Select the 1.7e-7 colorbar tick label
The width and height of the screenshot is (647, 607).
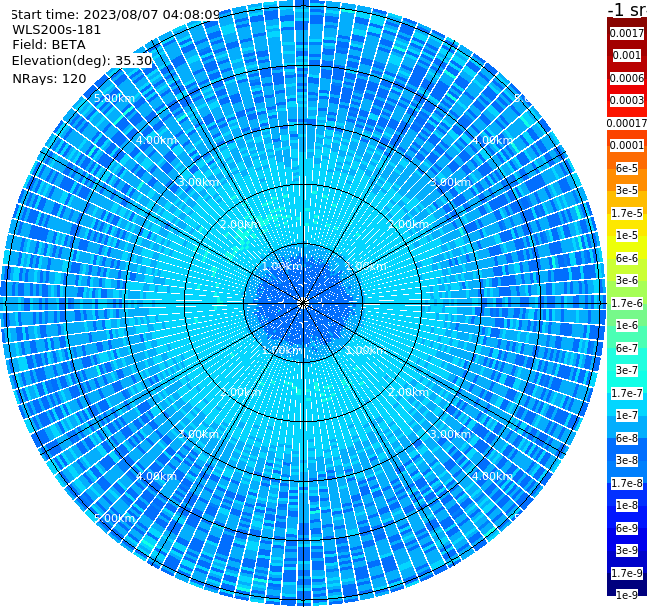627,393
